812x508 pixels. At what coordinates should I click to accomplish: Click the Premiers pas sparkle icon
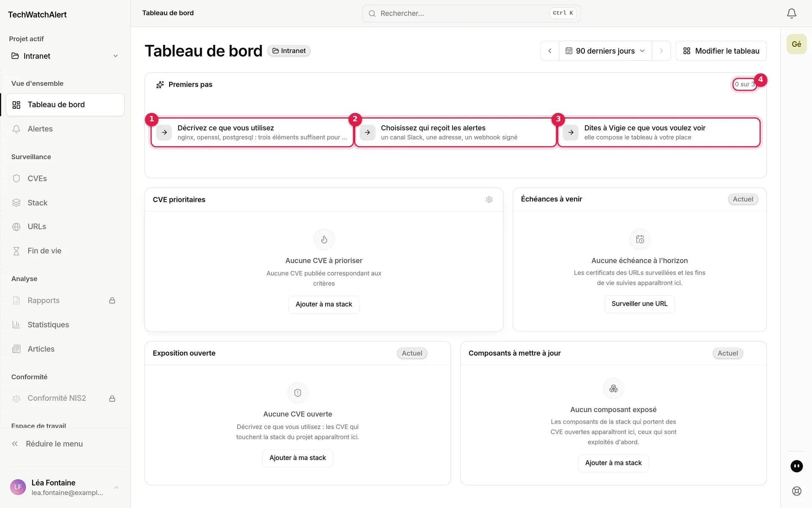pyautogui.click(x=160, y=85)
